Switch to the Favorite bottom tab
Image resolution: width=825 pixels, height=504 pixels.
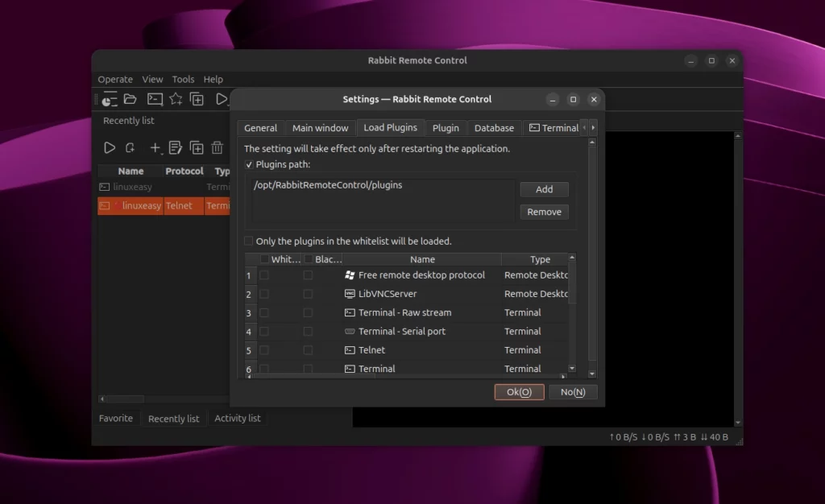click(x=116, y=419)
